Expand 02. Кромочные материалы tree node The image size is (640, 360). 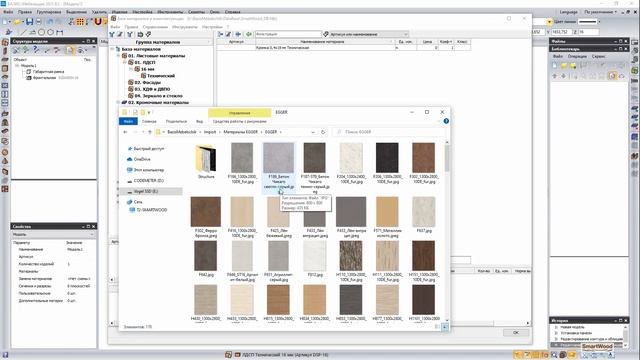(x=119, y=102)
